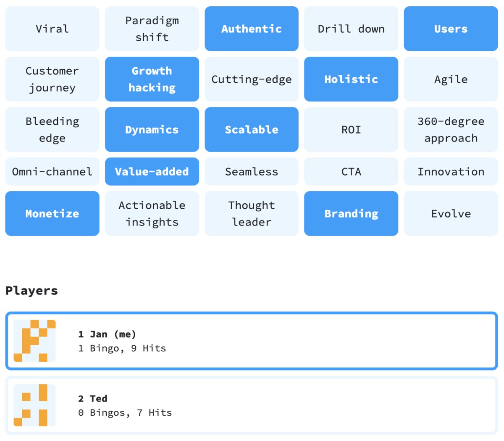Image resolution: width=504 pixels, height=441 pixels.
Task: Select the 360-degree approach tile
Action: pyautogui.click(x=451, y=129)
